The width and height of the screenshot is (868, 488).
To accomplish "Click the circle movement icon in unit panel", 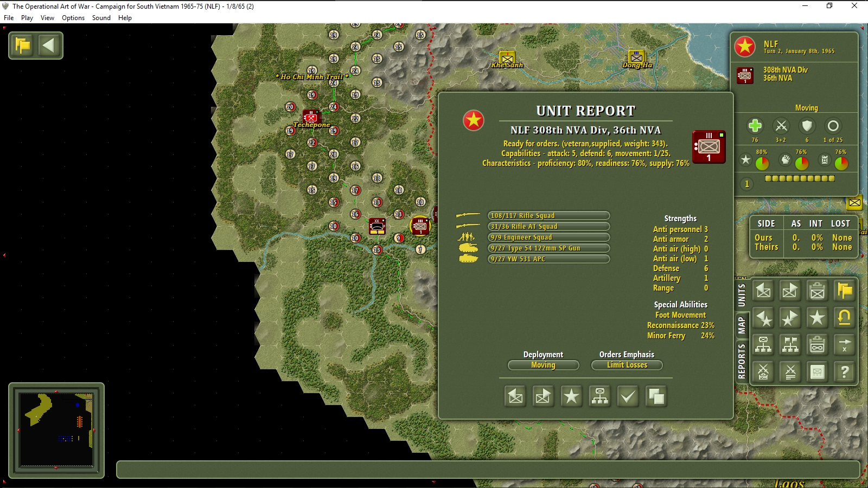I will pyautogui.click(x=833, y=126).
